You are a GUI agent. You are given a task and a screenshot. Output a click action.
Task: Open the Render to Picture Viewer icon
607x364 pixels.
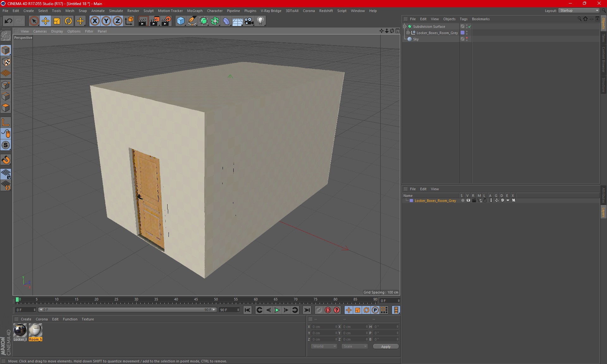click(x=155, y=21)
